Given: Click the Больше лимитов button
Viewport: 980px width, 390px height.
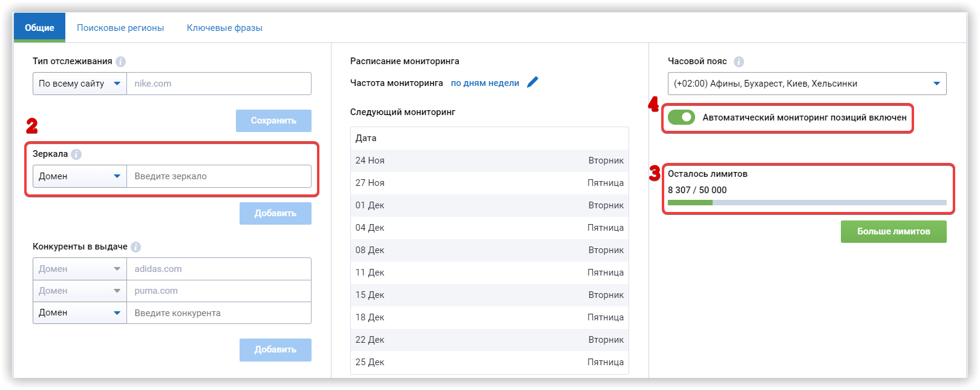Looking at the screenshot, I should [893, 231].
